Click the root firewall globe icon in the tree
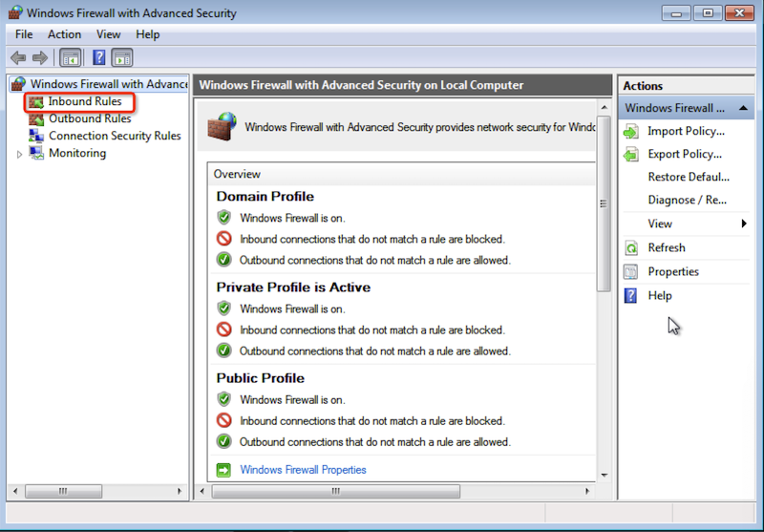 pyautogui.click(x=18, y=84)
